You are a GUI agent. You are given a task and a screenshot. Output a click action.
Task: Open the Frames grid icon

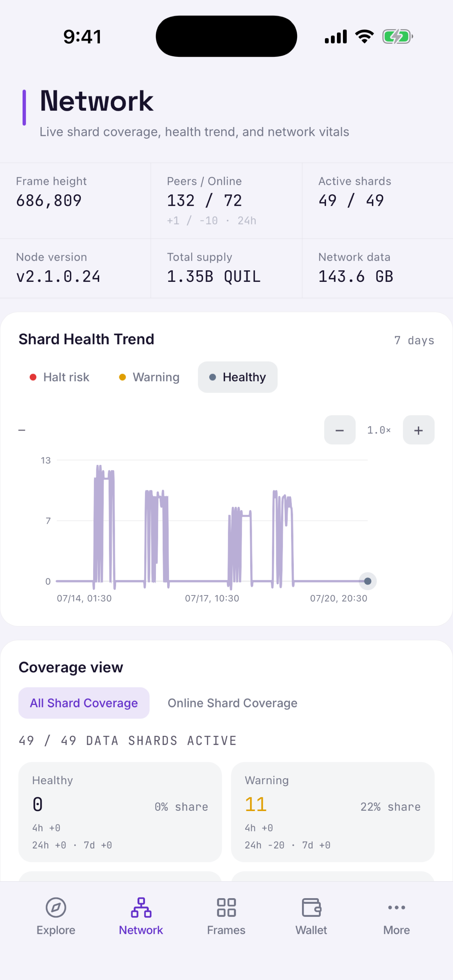coord(226,907)
